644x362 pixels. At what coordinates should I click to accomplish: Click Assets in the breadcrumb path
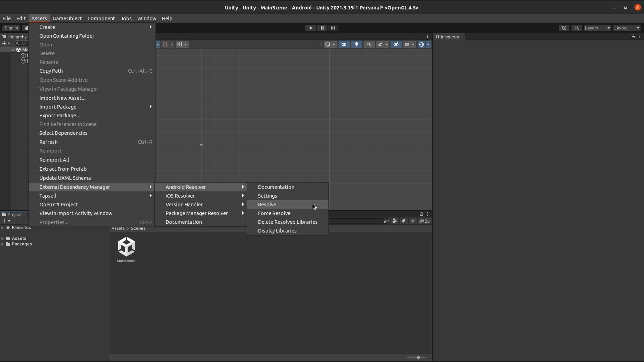pyautogui.click(x=118, y=228)
